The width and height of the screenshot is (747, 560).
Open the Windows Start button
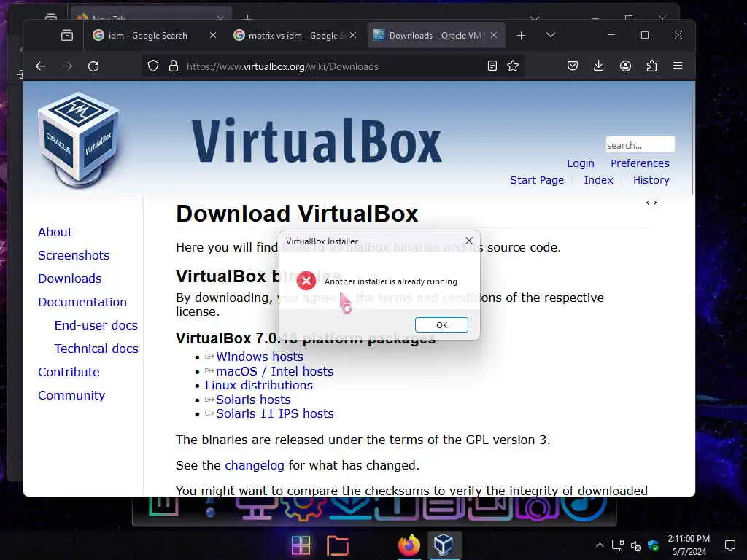point(301,545)
